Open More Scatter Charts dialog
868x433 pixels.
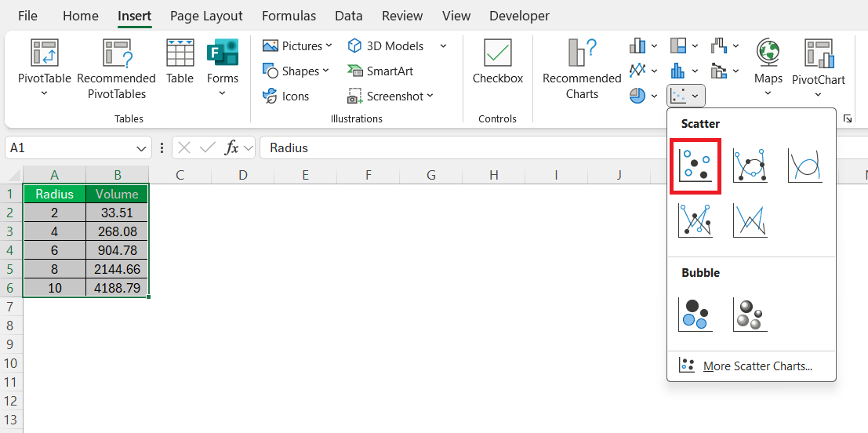751,366
